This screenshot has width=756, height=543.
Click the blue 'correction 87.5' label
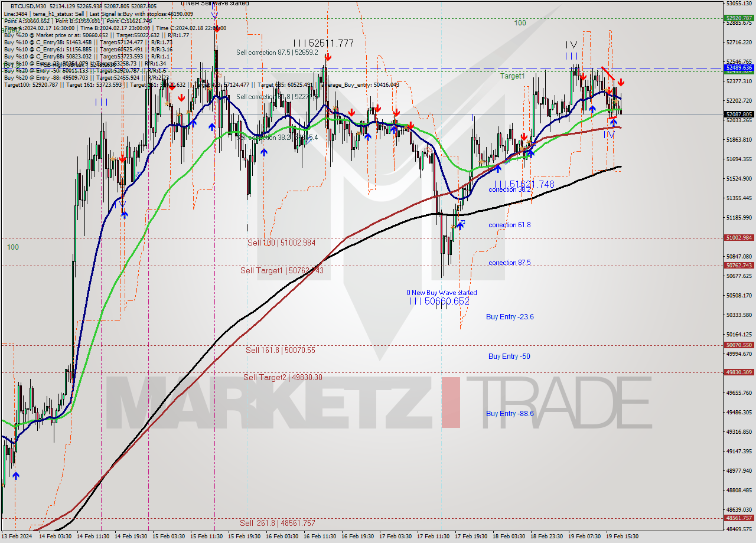510,263
